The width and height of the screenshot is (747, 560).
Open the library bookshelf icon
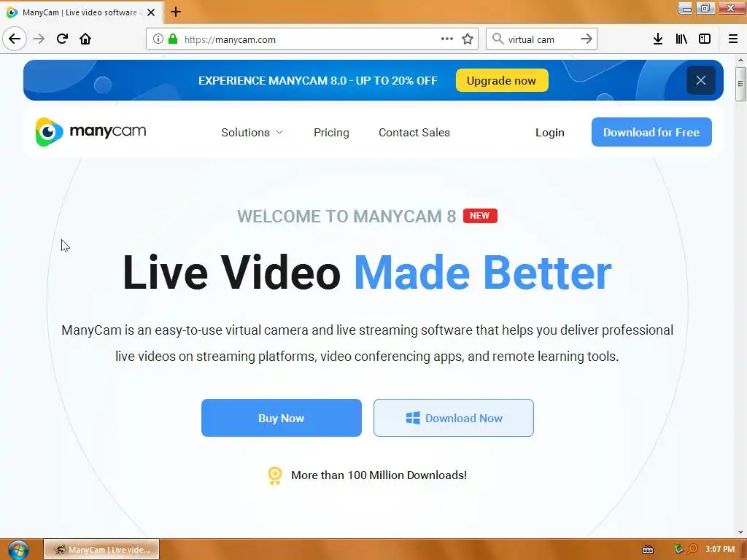click(681, 39)
